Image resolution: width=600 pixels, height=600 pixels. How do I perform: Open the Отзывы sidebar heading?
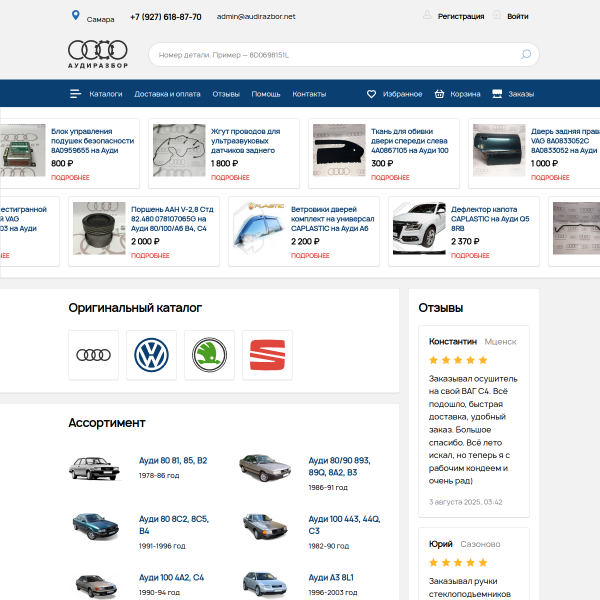[x=440, y=308]
